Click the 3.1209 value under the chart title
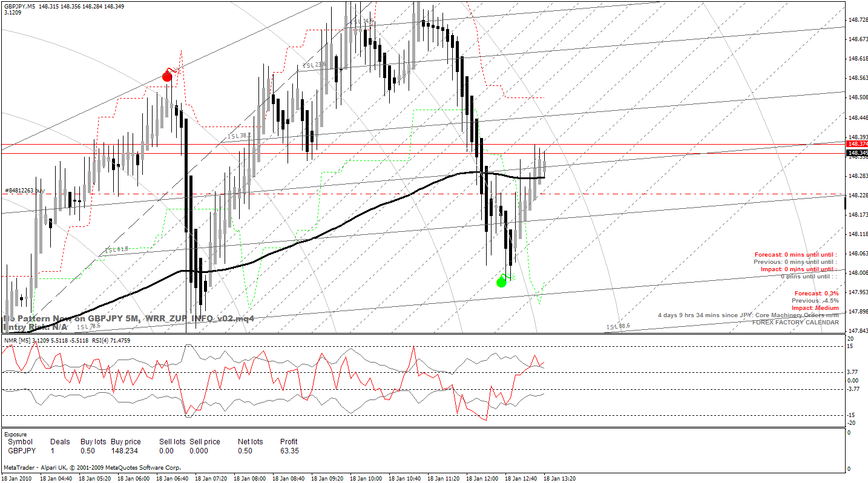The width and height of the screenshot is (868, 483). [x=13, y=13]
